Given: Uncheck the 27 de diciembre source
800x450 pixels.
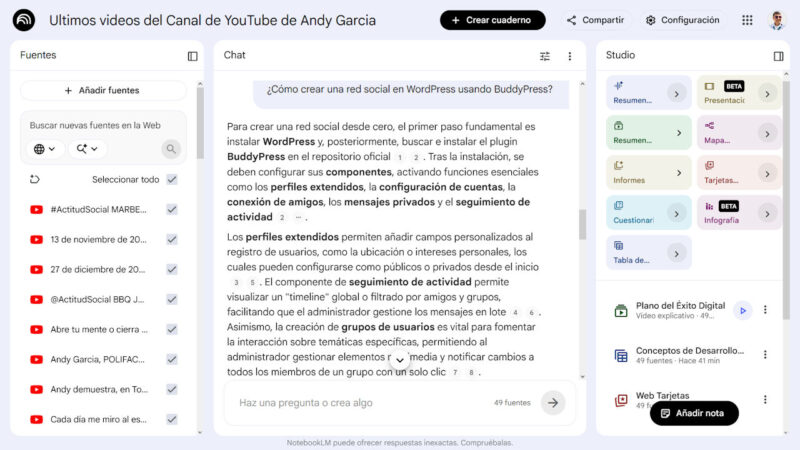Looking at the screenshot, I should pyautogui.click(x=172, y=269).
